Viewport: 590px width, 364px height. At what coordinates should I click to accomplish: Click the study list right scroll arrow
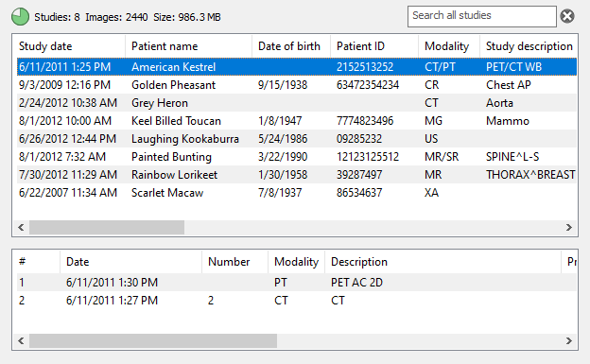(x=569, y=227)
